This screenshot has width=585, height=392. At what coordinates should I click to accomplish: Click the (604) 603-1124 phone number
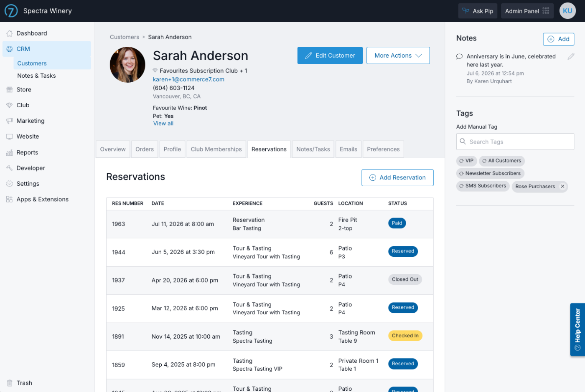tap(173, 88)
